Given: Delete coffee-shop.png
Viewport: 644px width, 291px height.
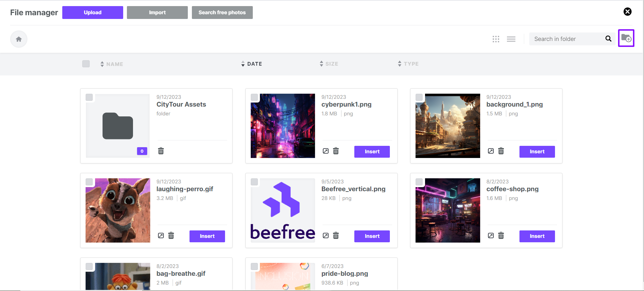Looking at the screenshot, I should [501, 236].
